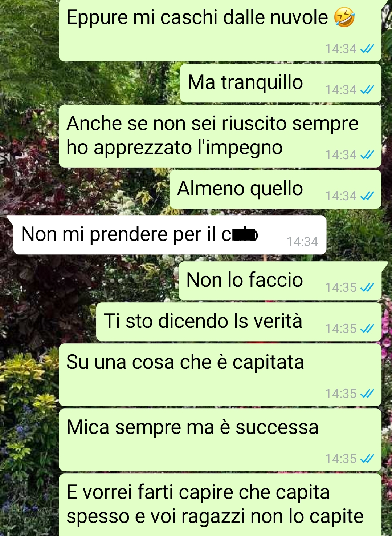Screen dimensions: 392x536
Task: Select the 'Mica sempre ma è successa' message
Action: tap(220, 440)
